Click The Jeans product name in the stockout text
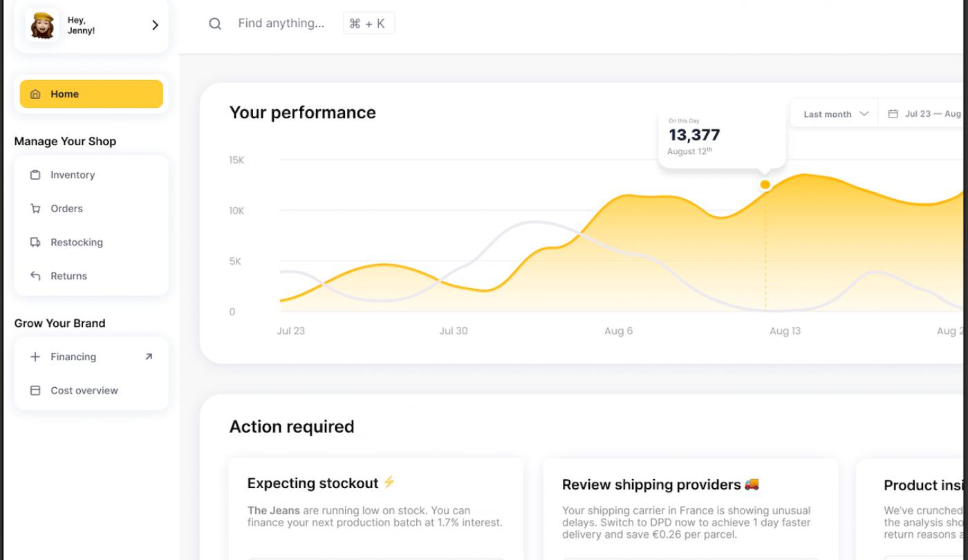This screenshot has height=560, width=968. click(274, 511)
